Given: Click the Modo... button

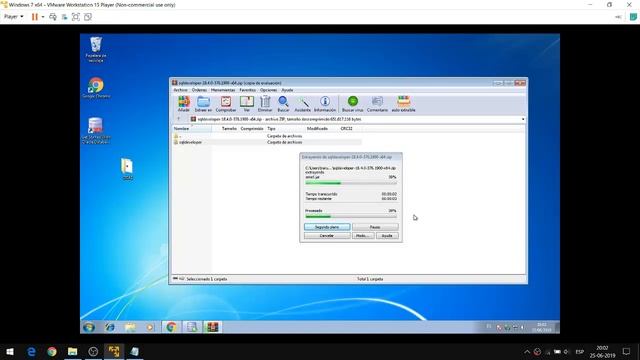Looking at the screenshot, I should point(363,236).
